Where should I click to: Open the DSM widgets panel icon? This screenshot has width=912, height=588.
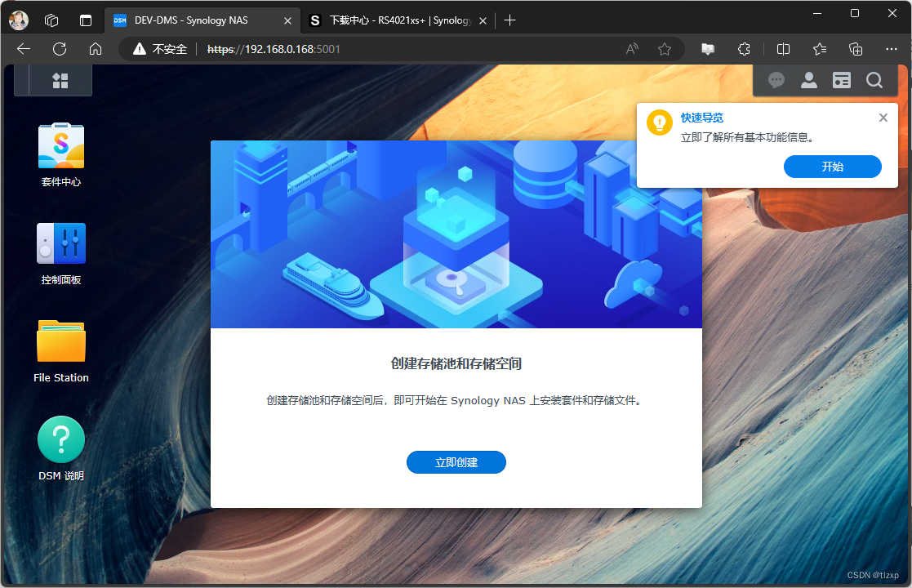click(841, 80)
